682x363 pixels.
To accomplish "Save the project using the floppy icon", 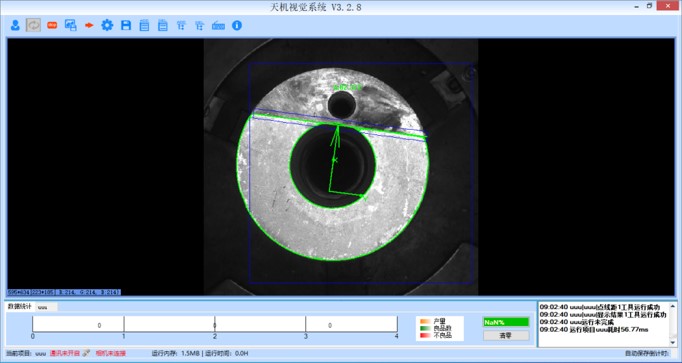I will pyautogui.click(x=126, y=25).
